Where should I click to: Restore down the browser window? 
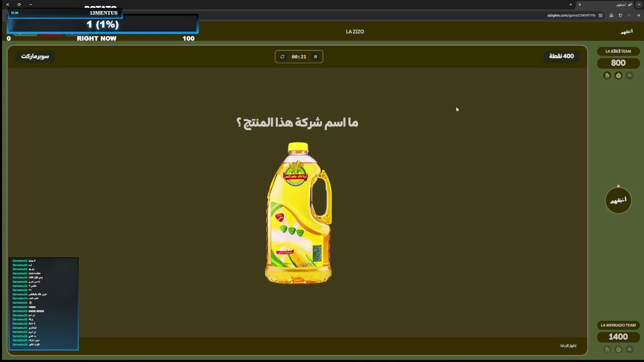click(x=19, y=5)
